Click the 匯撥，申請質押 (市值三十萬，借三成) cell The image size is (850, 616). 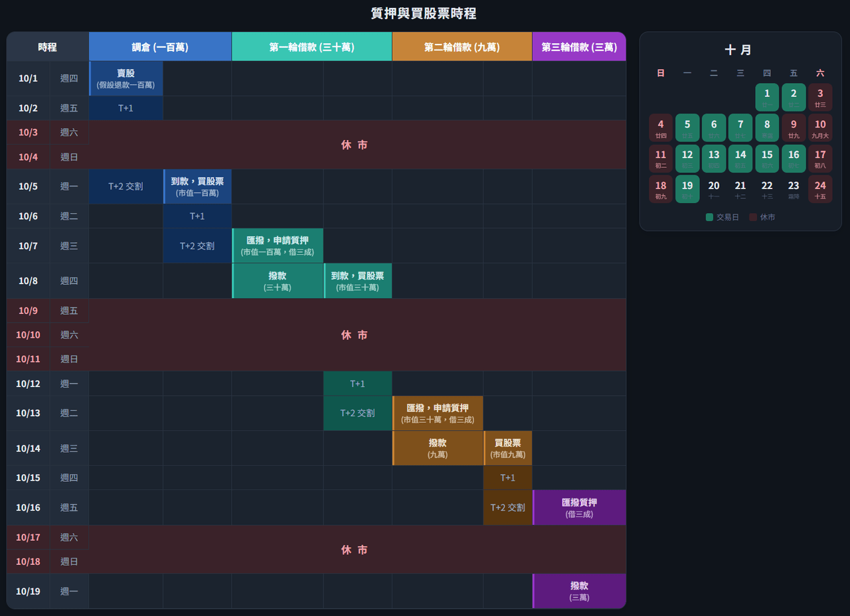(x=438, y=413)
